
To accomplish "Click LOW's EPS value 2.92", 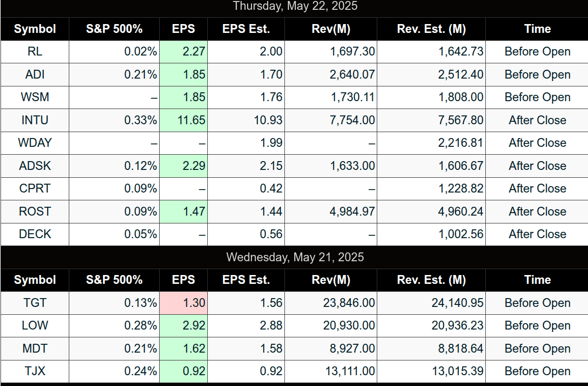I will pyautogui.click(x=194, y=325).
